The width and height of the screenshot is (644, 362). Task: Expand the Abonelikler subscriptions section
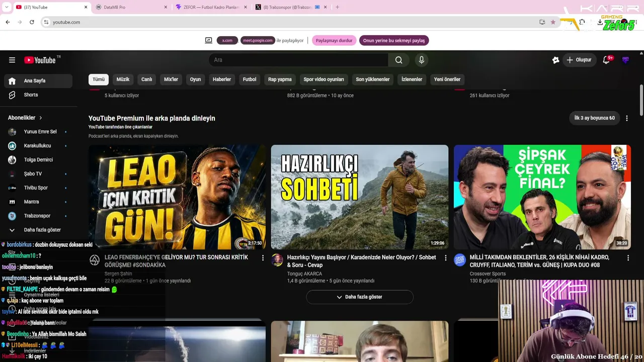tap(25, 118)
